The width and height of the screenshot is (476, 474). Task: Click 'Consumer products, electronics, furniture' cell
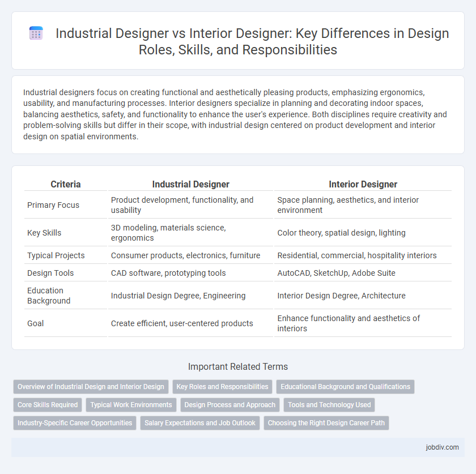click(190, 255)
